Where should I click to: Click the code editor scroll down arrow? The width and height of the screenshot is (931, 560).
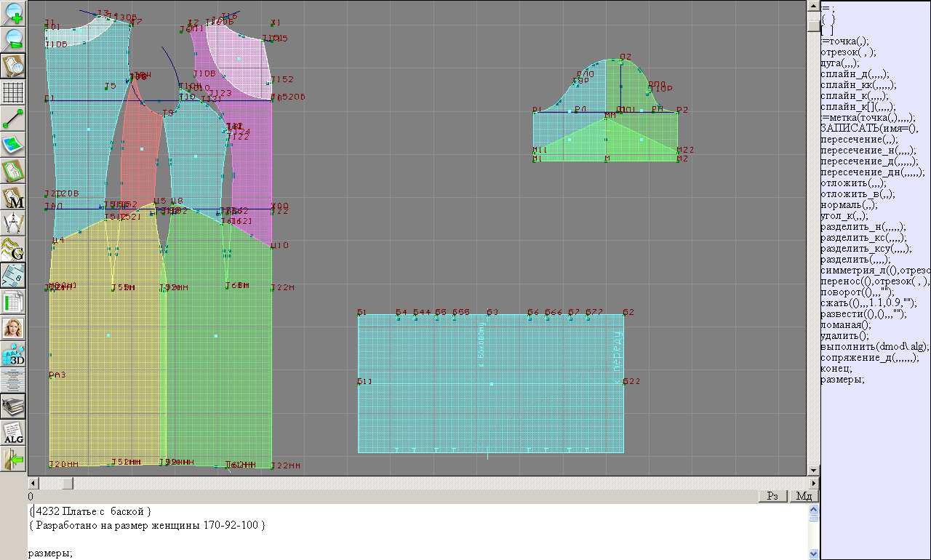[813, 553]
